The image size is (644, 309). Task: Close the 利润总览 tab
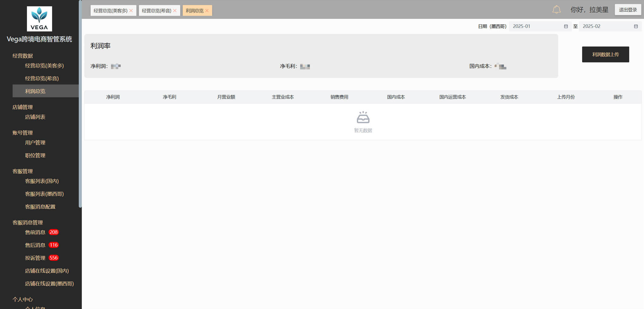coord(207,10)
